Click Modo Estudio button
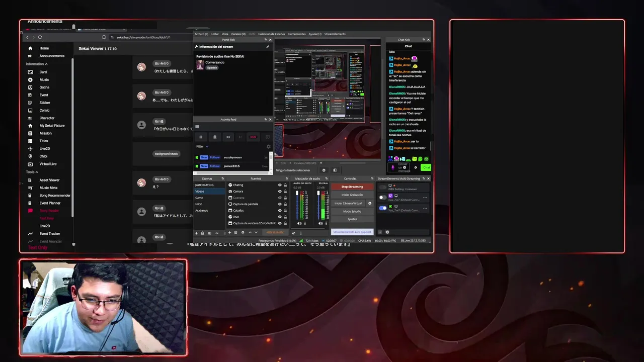Image resolution: width=644 pixels, height=362 pixels. (x=352, y=211)
